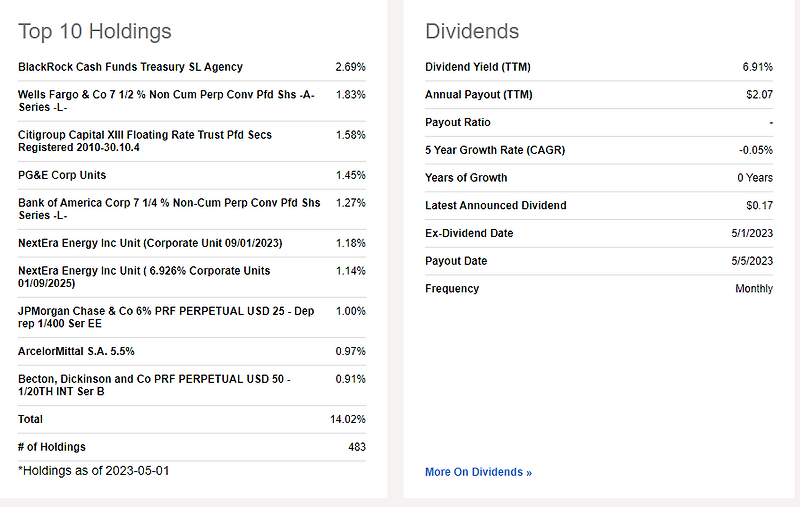Click PG&E Corp Units holding
800x507 pixels.
click(x=62, y=175)
